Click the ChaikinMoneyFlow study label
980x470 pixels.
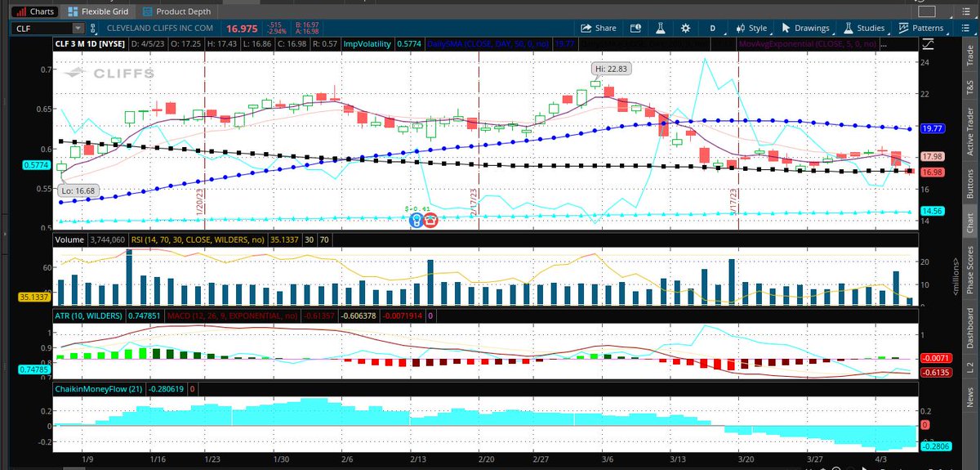tap(99, 389)
